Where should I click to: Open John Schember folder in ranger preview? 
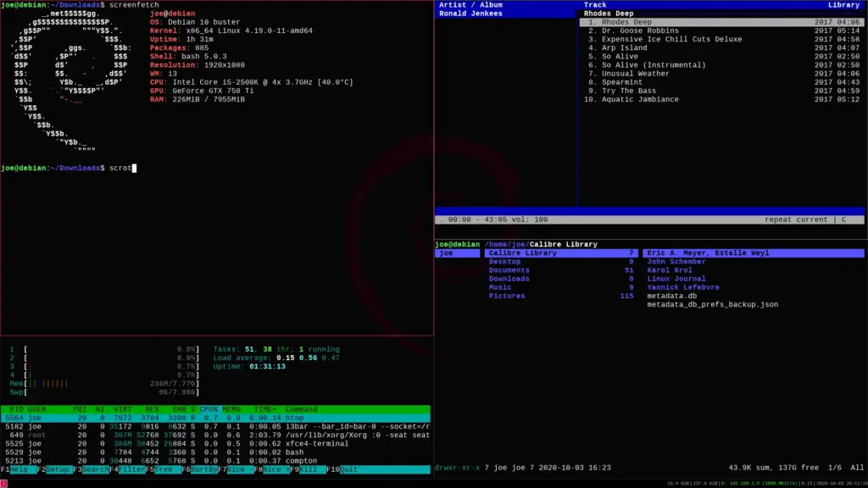[676, 262]
